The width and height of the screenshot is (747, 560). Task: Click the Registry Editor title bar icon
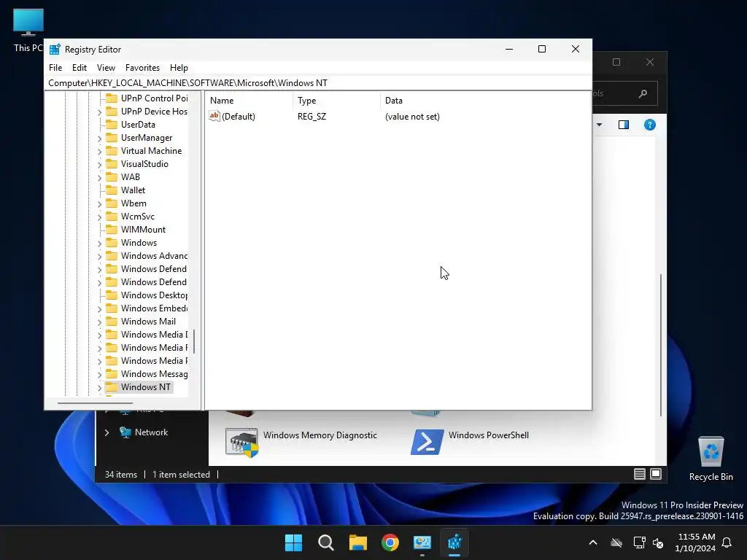click(55, 50)
